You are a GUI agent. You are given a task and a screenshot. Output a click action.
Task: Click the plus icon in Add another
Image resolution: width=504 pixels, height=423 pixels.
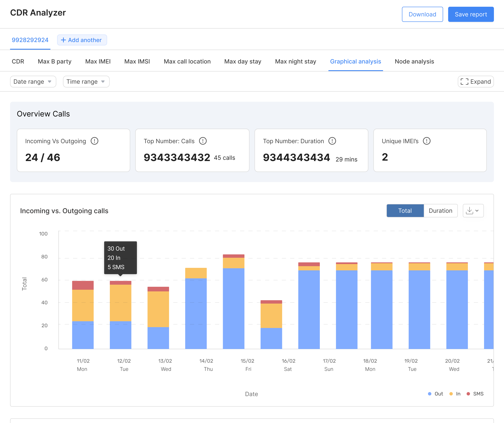[x=63, y=40]
